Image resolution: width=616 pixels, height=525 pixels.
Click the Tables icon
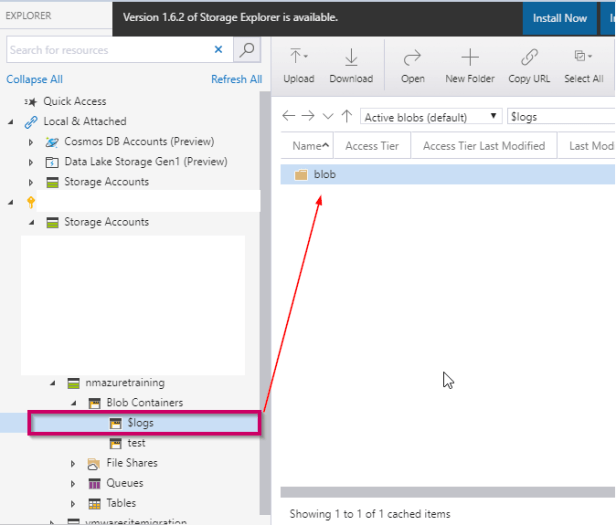click(x=94, y=503)
